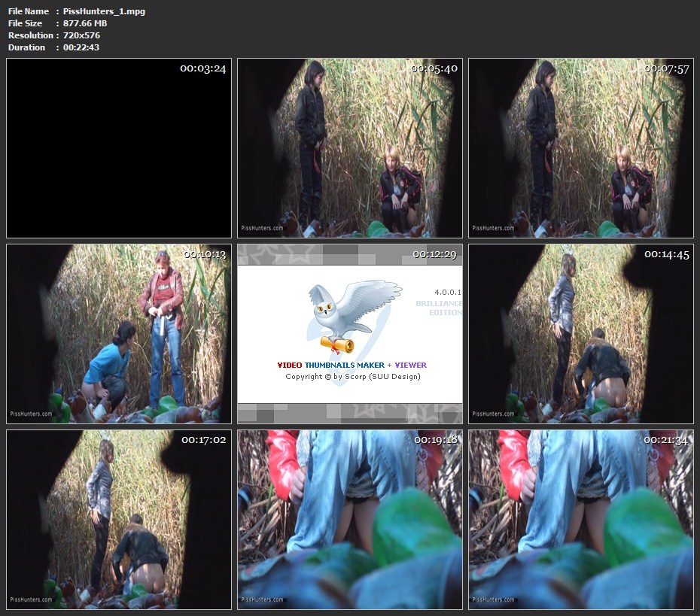Viewport: 700px width, 616px height.
Task: Open the thumbnail stamped 00:07:57
Action: coord(580,148)
